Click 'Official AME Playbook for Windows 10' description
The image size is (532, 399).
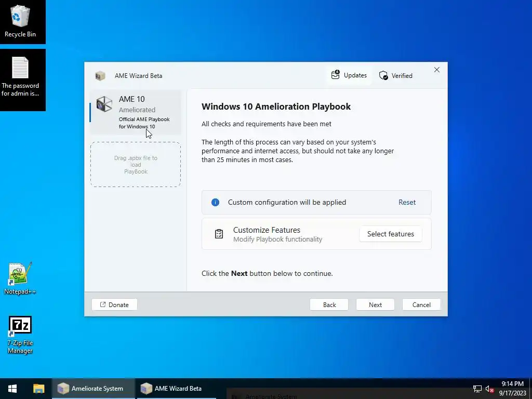pos(144,123)
